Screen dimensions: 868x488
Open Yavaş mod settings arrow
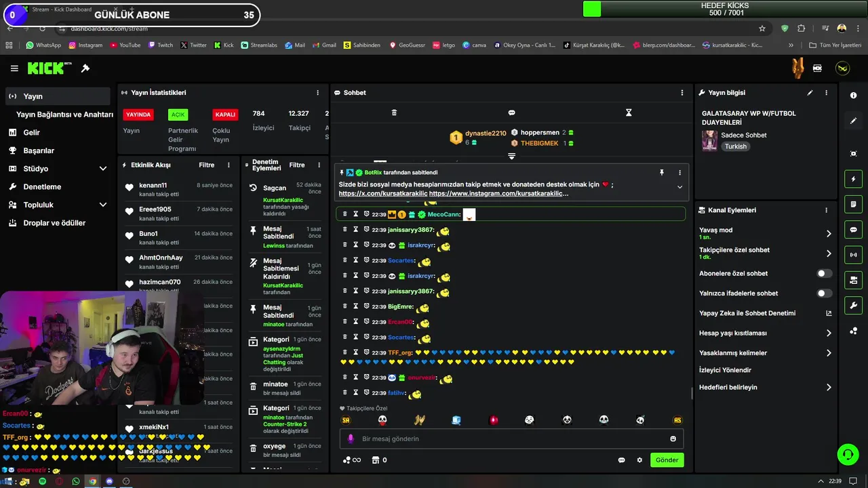[x=829, y=233]
